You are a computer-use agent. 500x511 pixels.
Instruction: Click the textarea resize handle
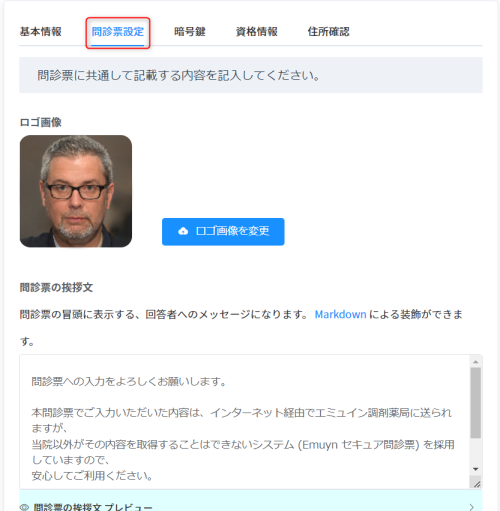[477, 484]
